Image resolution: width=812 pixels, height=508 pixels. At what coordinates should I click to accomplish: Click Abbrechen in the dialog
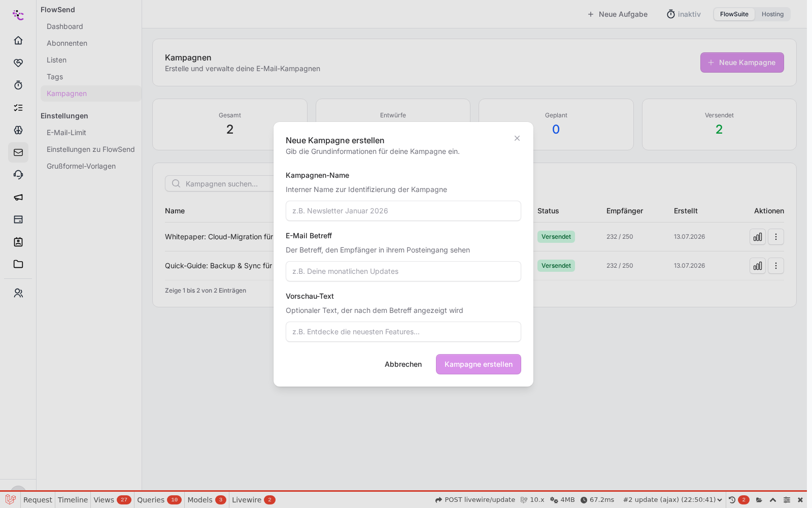pos(403,364)
